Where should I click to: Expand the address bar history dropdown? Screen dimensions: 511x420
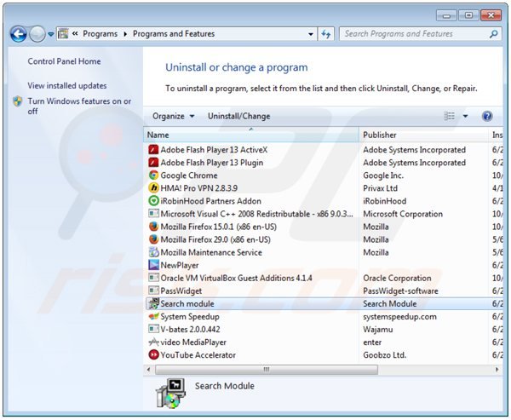(311, 34)
